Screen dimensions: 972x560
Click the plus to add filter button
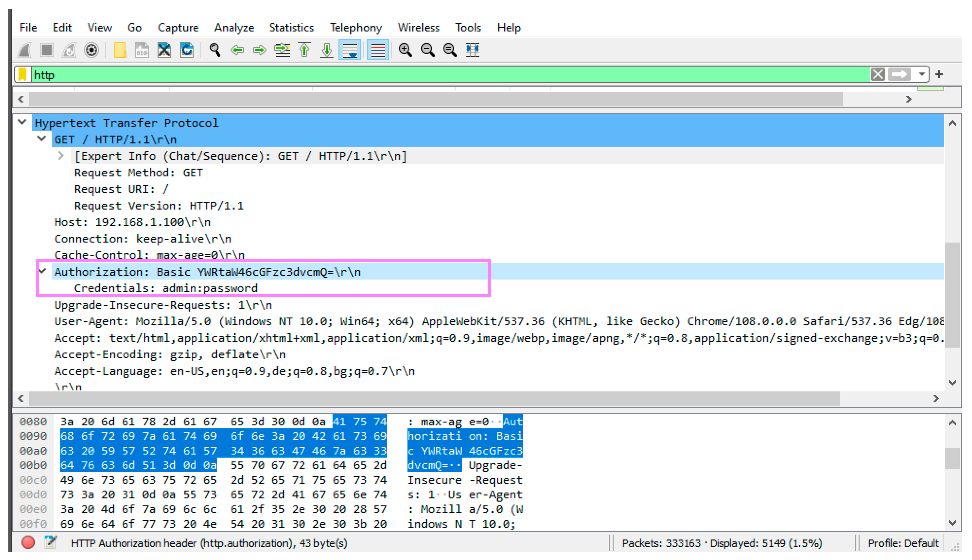pyautogui.click(x=939, y=74)
